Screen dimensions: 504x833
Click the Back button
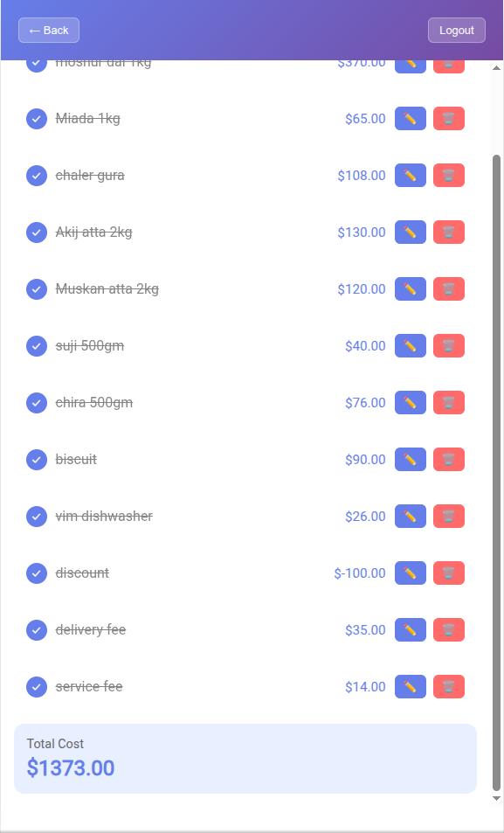coord(48,30)
